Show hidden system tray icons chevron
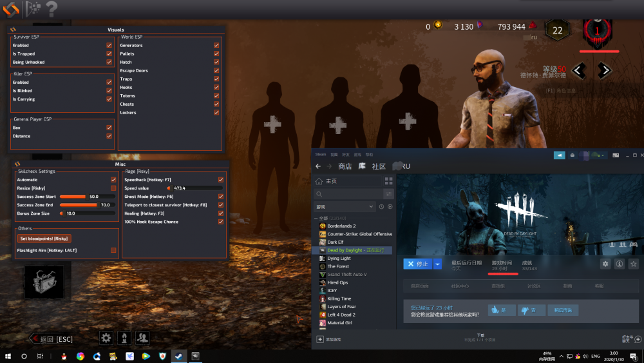Viewport: 644px width, 363px height. 561,357
